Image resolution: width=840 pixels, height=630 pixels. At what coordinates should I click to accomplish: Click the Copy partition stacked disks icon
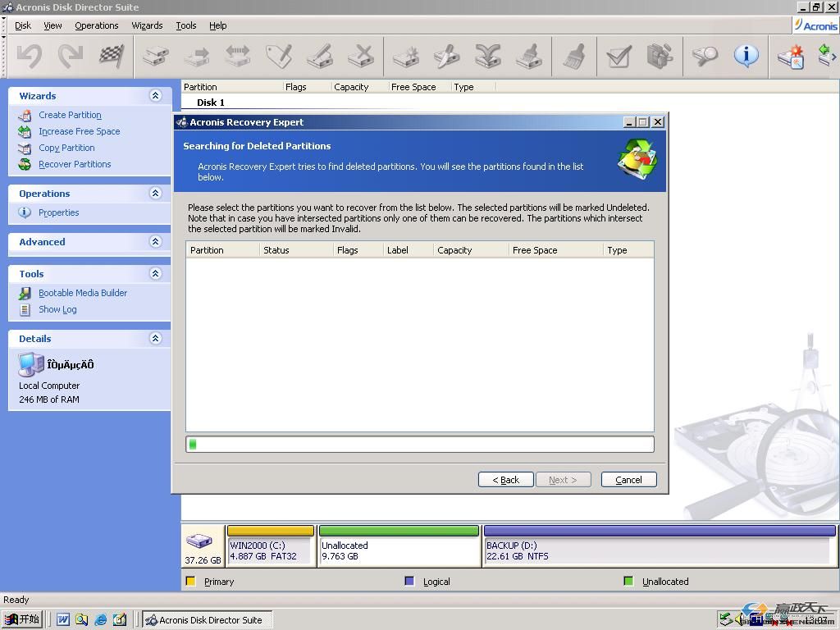click(155, 57)
